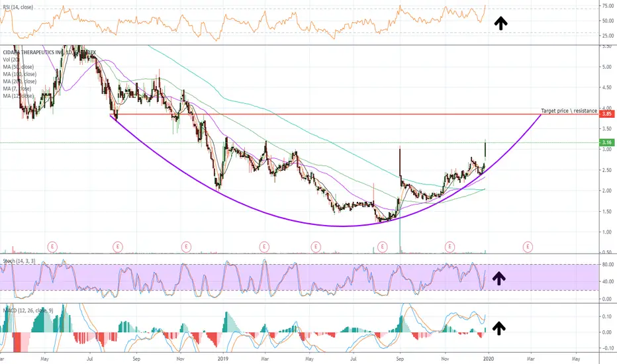Click the Cidara Therapeutics Inc symbol title
Screen dimensions: 617x364
point(49,52)
